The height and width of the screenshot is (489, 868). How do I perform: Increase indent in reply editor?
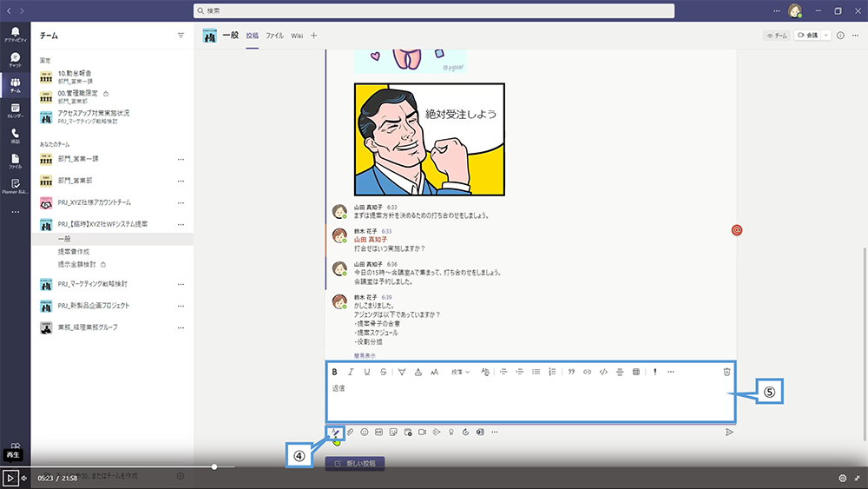click(519, 372)
